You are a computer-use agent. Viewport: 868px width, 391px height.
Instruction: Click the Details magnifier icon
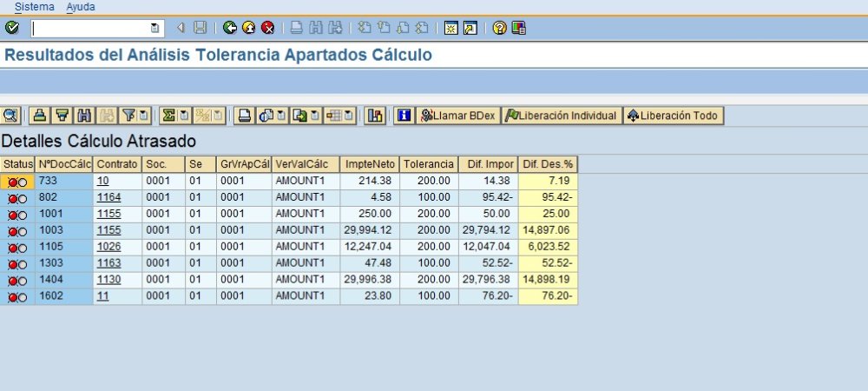(10, 116)
